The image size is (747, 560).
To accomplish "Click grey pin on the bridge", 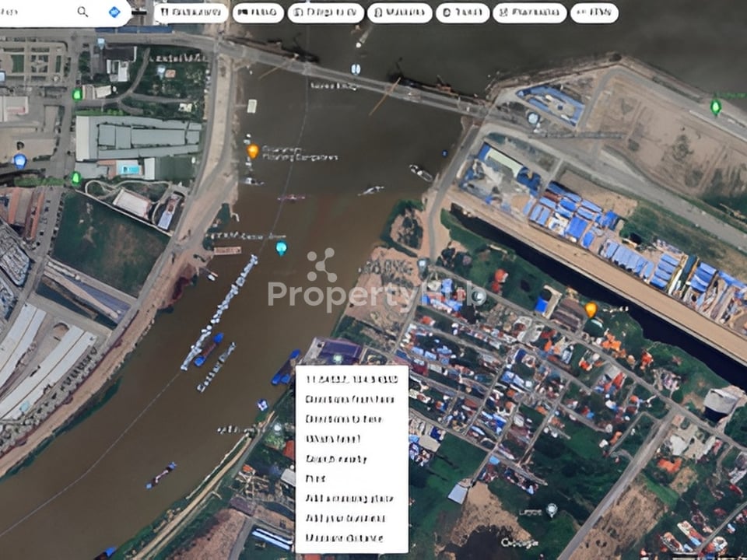I will tap(356, 69).
